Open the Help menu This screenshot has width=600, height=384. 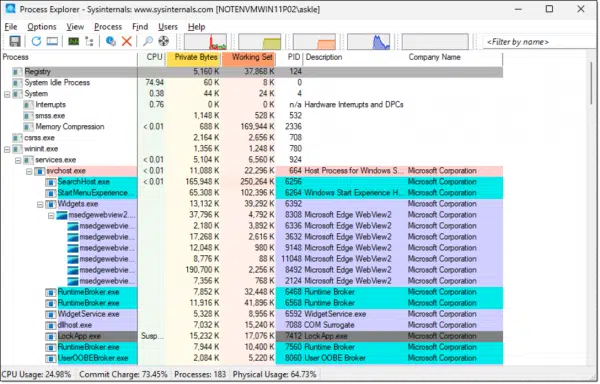[196, 27]
